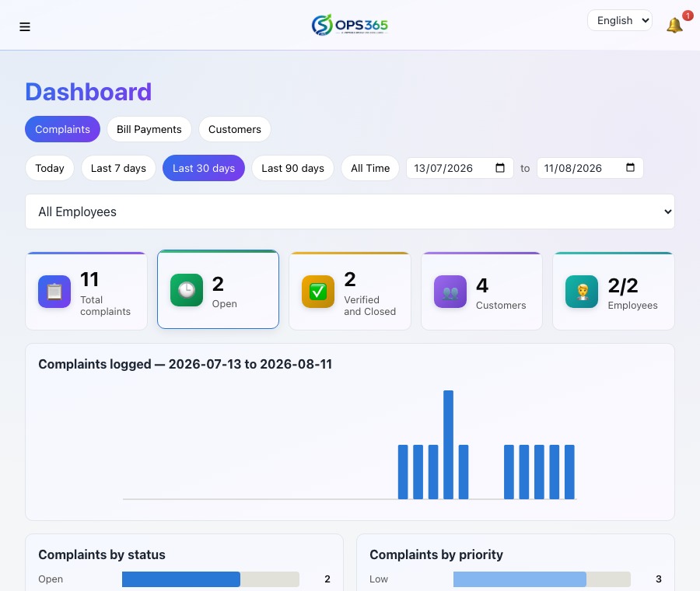This screenshot has height=591, width=700.
Task: Click the red notification count badge
Action: tap(688, 16)
